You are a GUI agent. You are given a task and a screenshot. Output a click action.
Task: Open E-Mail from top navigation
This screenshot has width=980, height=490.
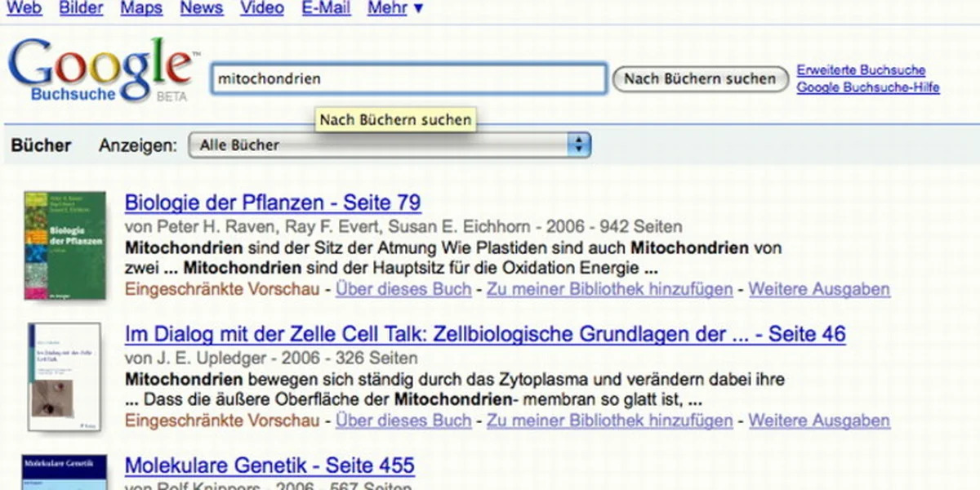[x=326, y=8]
